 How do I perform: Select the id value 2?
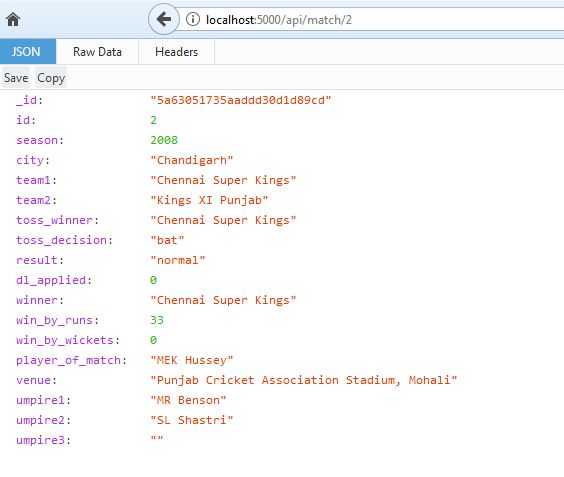point(154,120)
